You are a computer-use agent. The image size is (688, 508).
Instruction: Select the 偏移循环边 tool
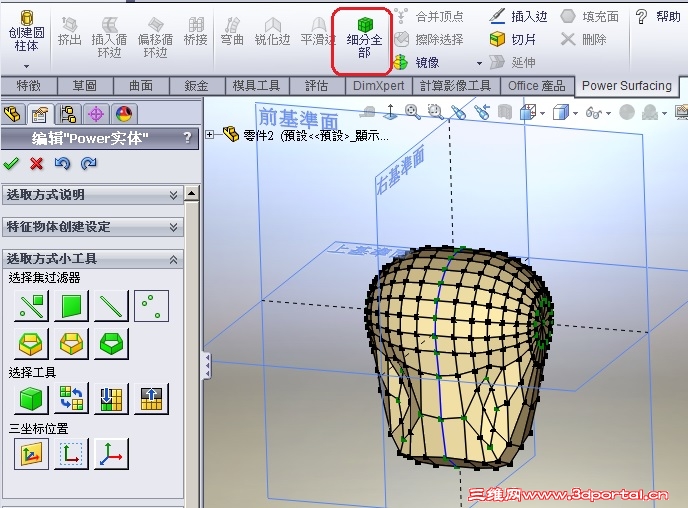[x=155, y=38]
